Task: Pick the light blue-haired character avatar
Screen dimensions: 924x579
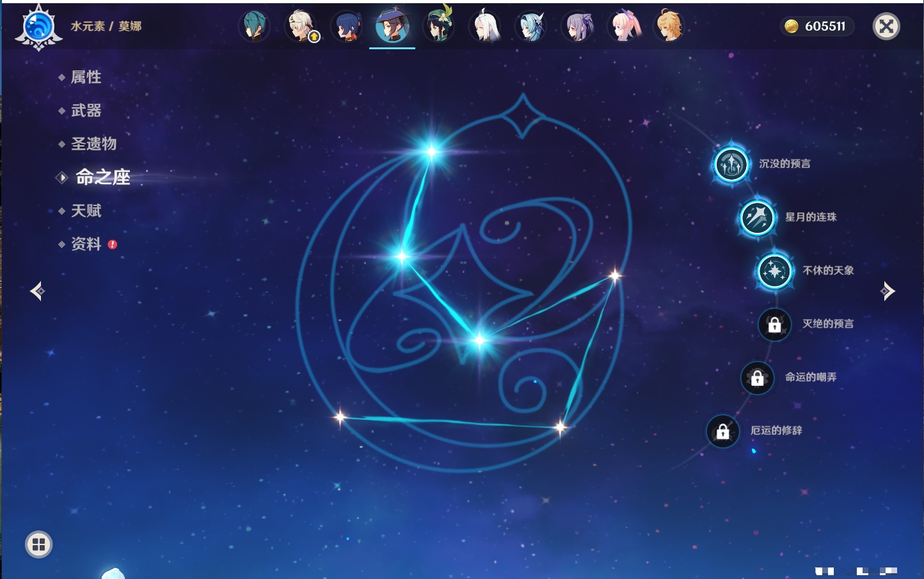Action: (x=532, y=26)
